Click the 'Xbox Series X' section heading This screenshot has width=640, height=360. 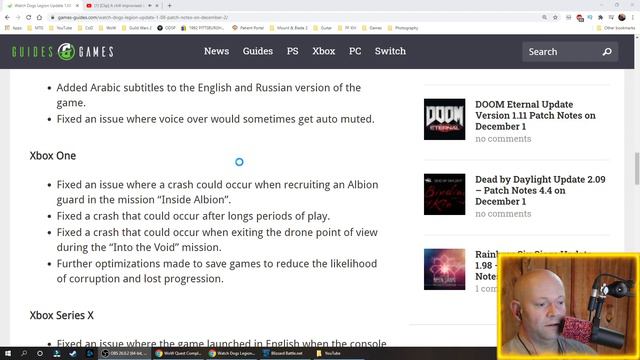(62, 316)
